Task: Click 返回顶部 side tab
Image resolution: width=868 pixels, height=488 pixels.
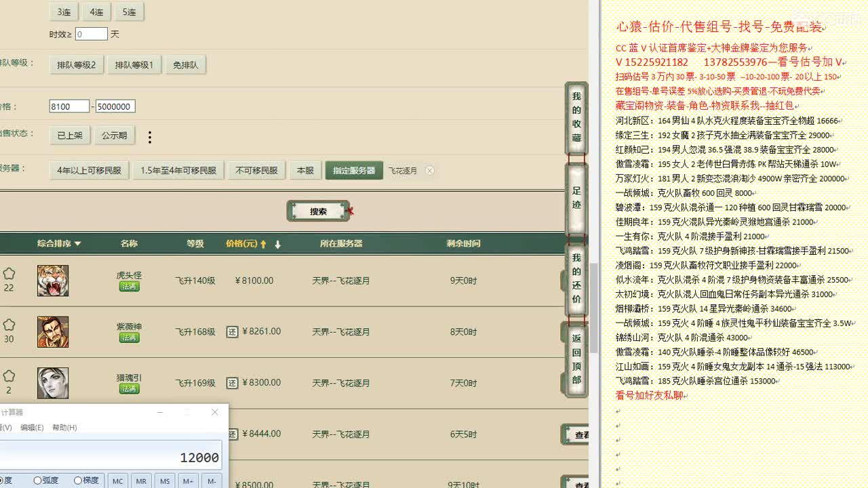Action: click(x=576, y=359)
